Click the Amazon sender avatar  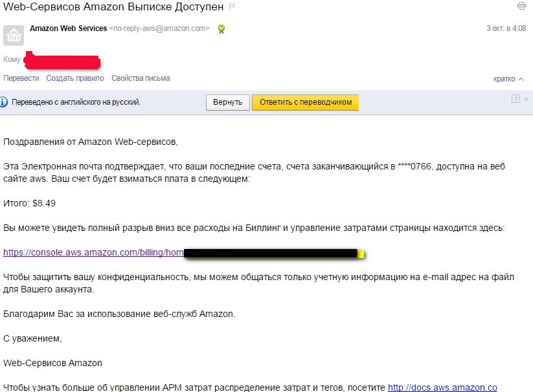pos(14,36)
